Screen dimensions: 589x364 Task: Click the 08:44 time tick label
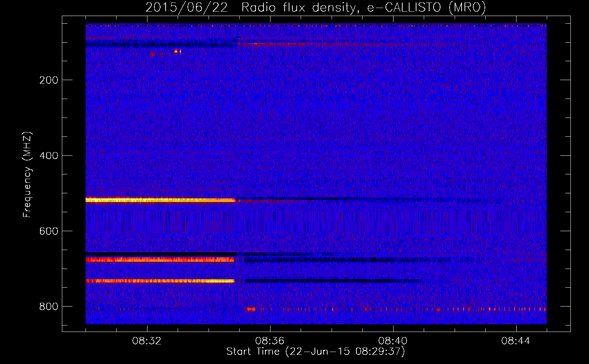click(516, 341)
